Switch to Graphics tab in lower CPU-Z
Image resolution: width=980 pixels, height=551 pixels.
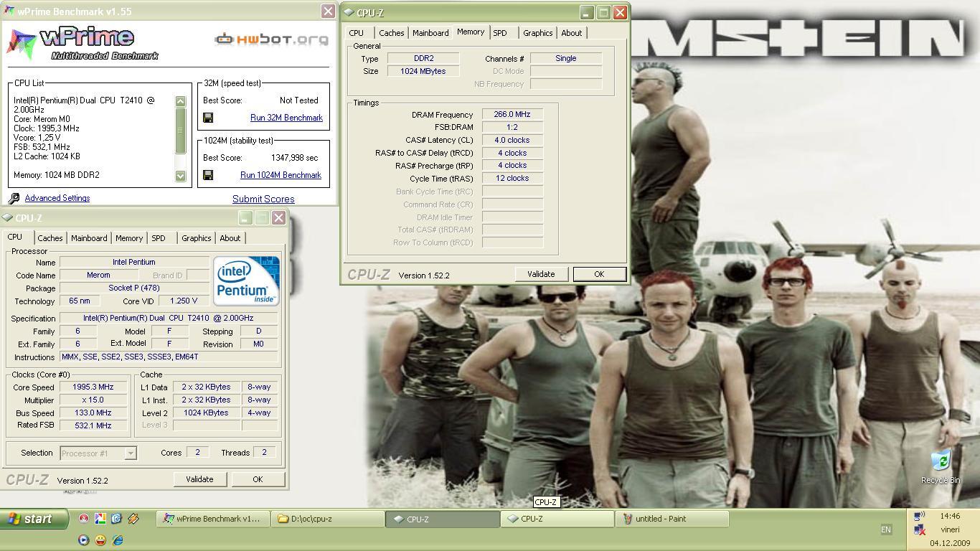tap(196, 238)
